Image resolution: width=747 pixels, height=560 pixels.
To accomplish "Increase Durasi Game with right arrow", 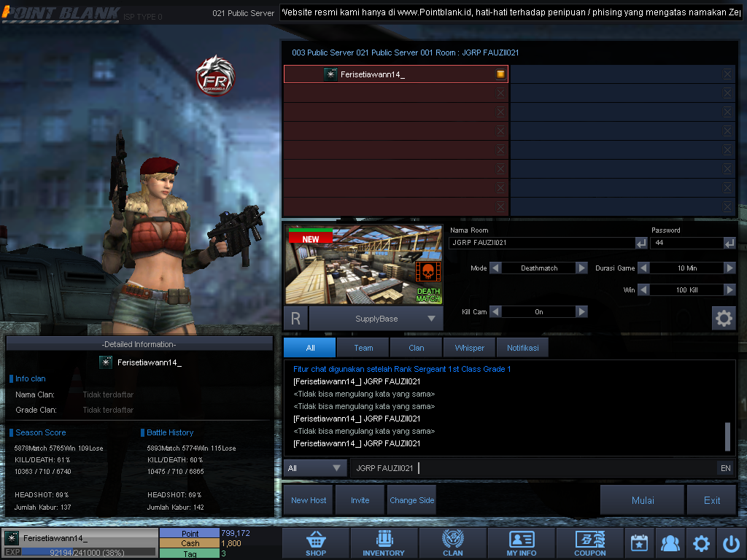I will 729,268.
